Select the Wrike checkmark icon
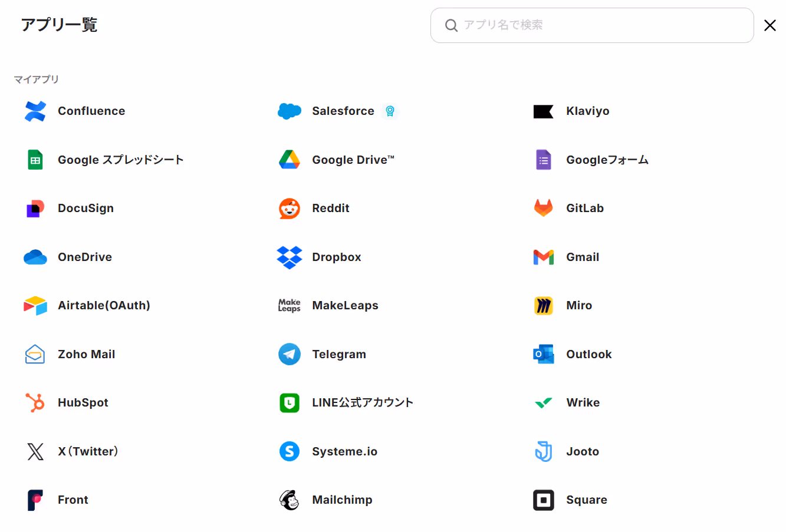 (544, 403)
